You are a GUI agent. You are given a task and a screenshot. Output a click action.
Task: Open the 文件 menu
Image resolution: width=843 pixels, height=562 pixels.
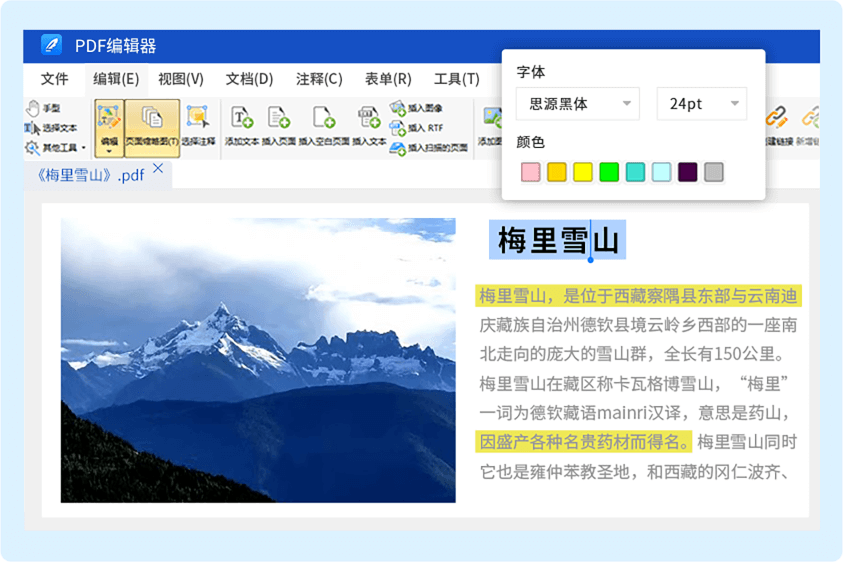click(x=55, y=79)
